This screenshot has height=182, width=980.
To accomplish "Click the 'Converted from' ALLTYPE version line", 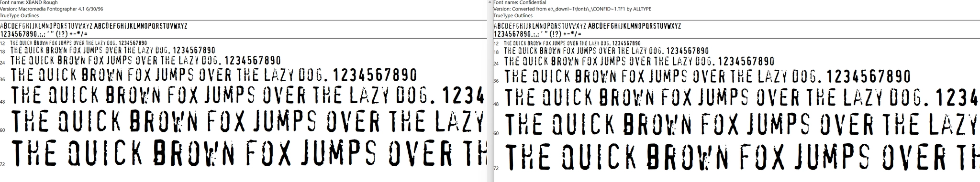I will pos(572,9).
